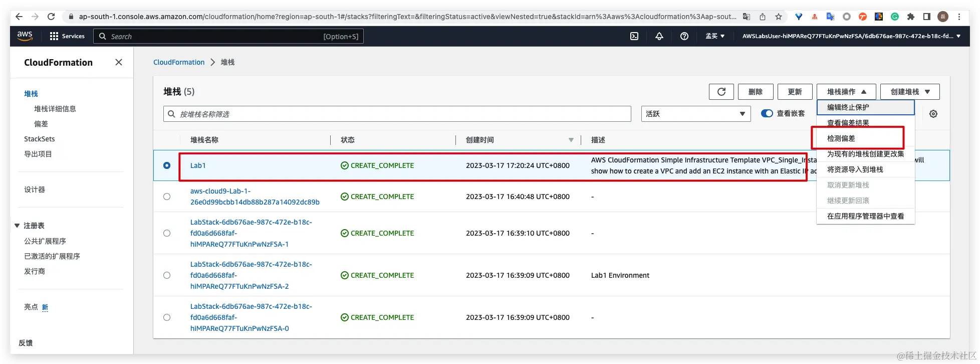The image size is (980, 364).
Task: Select radio for LabStack stack ending FSA-2
Action: coord(167,275)
